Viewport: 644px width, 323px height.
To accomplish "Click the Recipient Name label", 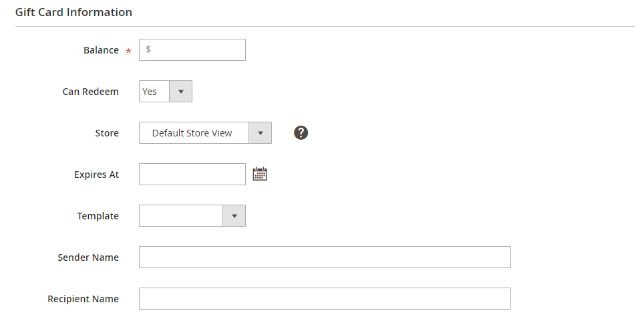I will [84, 299].
